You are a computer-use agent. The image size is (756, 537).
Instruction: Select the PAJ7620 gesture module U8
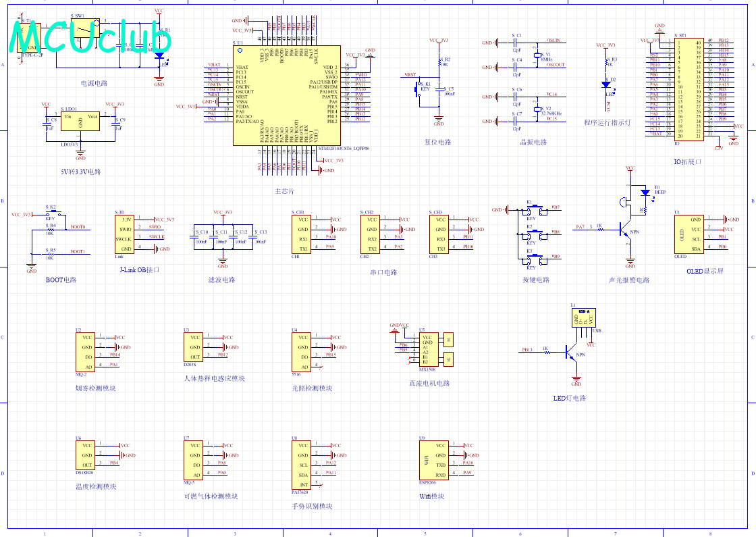[302, 465]
